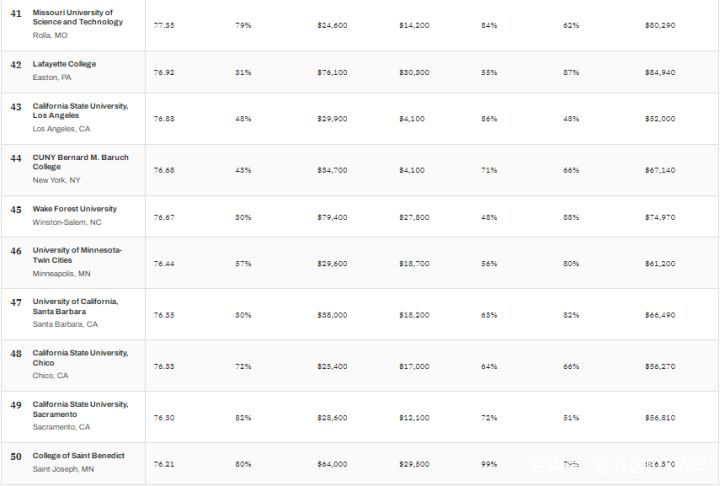This screenshot has width=720, height=486.
Task: Click rank number 50 cell
Action: 16,457
